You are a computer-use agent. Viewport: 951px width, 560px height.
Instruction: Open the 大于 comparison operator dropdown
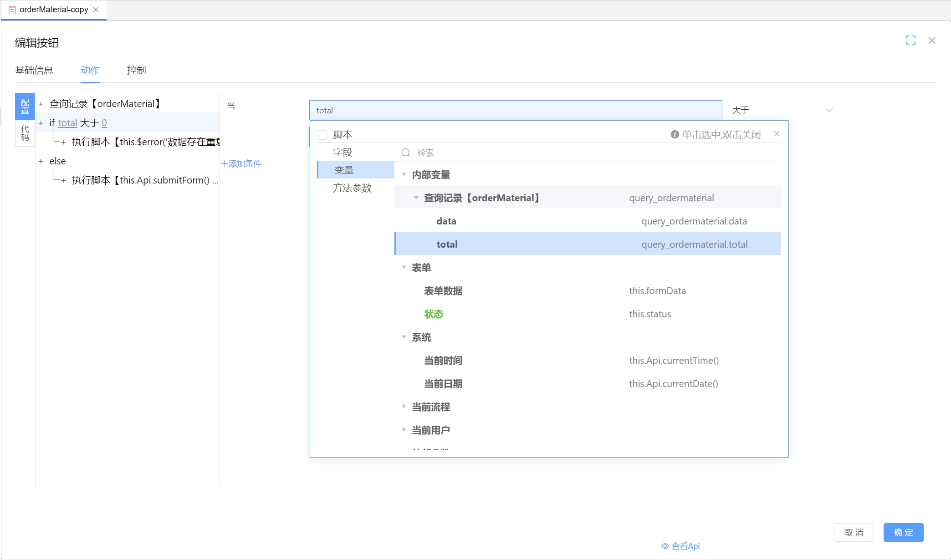point(782,110)
